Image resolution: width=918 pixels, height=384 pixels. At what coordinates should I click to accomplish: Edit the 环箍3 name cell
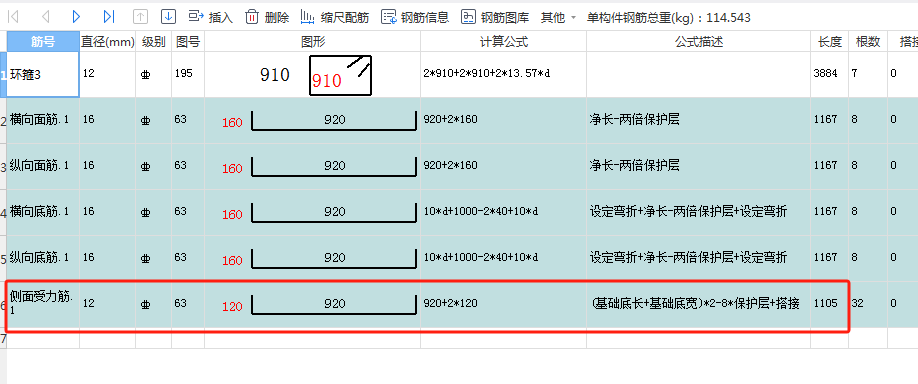[43, 74]
